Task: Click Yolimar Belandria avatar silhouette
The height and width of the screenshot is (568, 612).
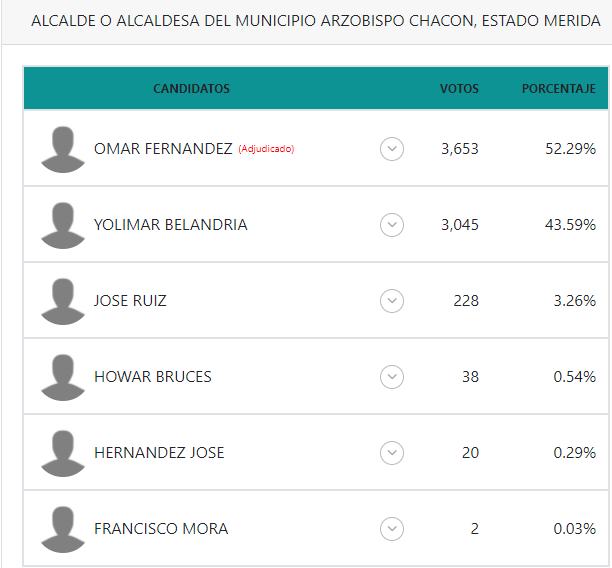Action: (x=63, y=225)
